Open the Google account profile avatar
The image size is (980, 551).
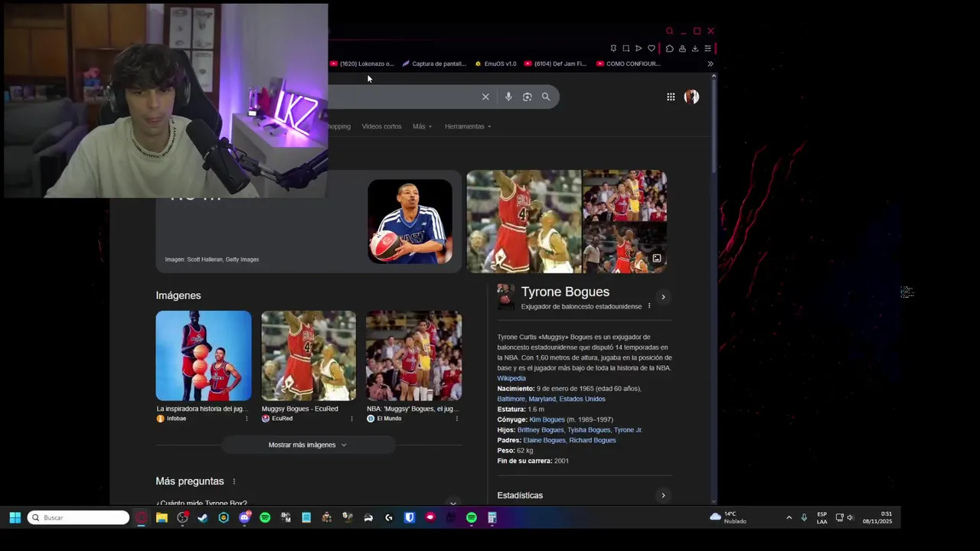tap(691, 96)
